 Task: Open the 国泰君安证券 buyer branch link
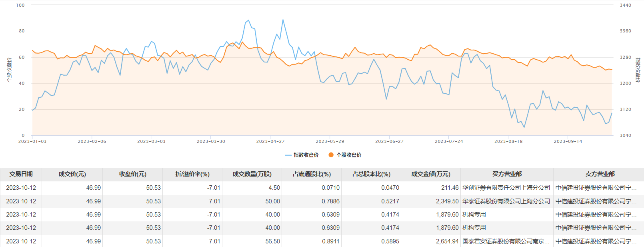coord(506,241)
